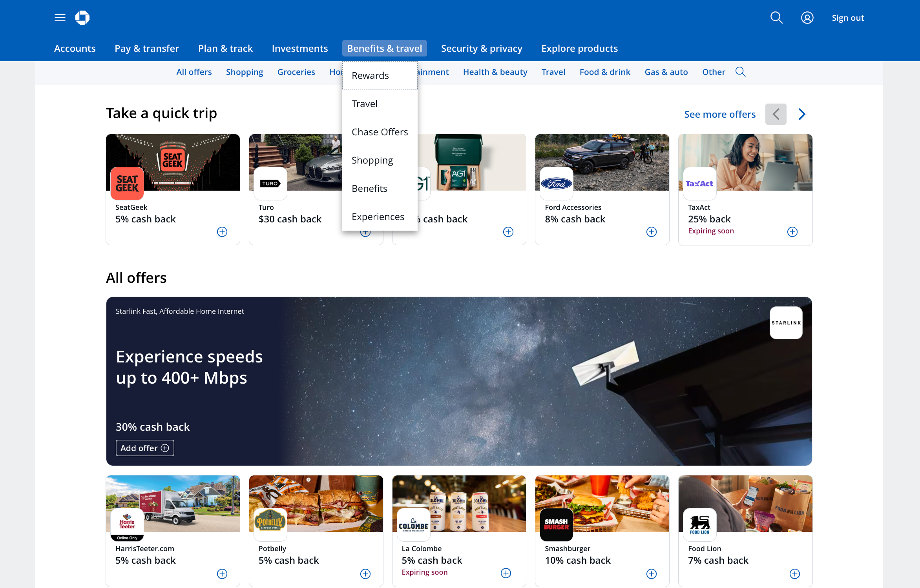This screenshot has height=588, width=920.
Task: Click the offers category search icon
Action: [740, 72]
